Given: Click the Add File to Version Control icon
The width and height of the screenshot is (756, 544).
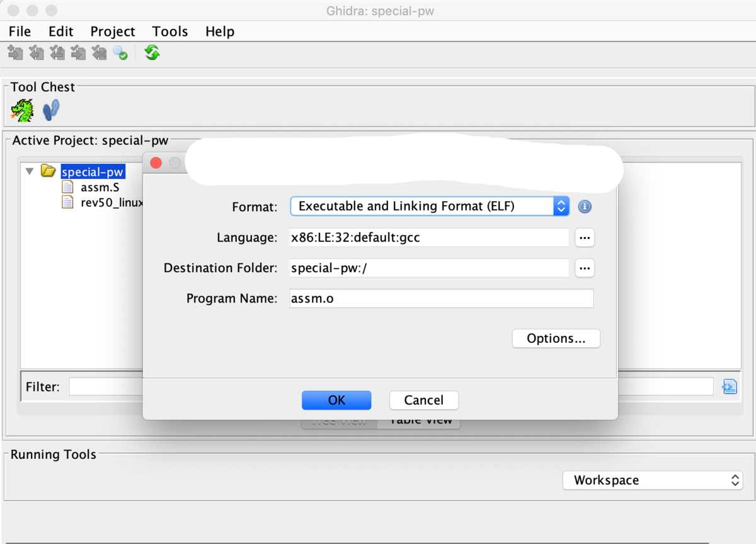Looking at the screenshot, I should (x=15, y=53).
